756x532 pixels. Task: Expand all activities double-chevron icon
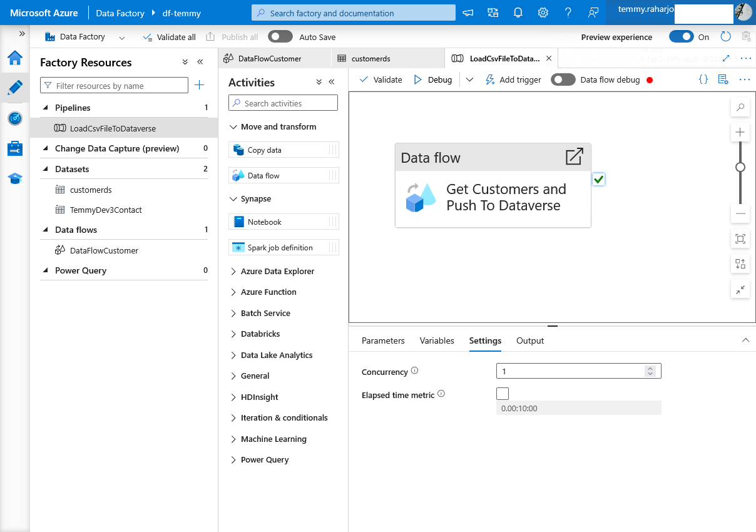coord(319,82)
